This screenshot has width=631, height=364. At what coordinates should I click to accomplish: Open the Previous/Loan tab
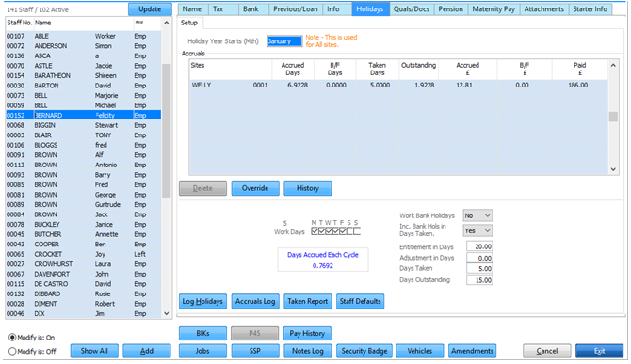tap(296, 8)
